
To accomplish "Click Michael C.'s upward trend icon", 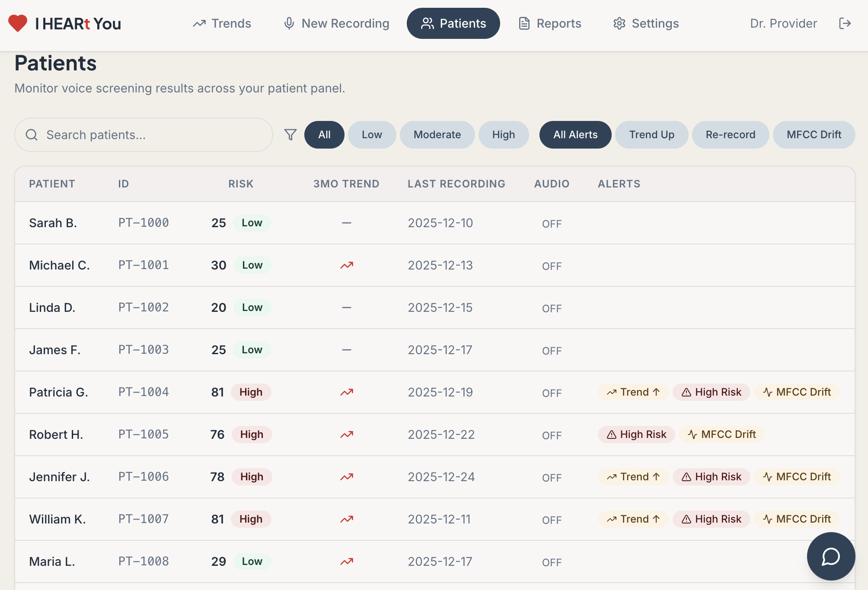I will tap(346, 265).
